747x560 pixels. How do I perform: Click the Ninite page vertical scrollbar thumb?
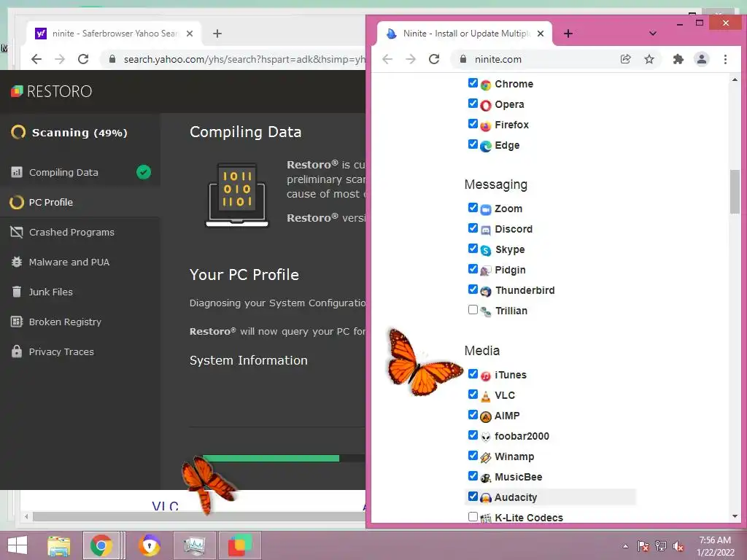[x=734, y=192]
